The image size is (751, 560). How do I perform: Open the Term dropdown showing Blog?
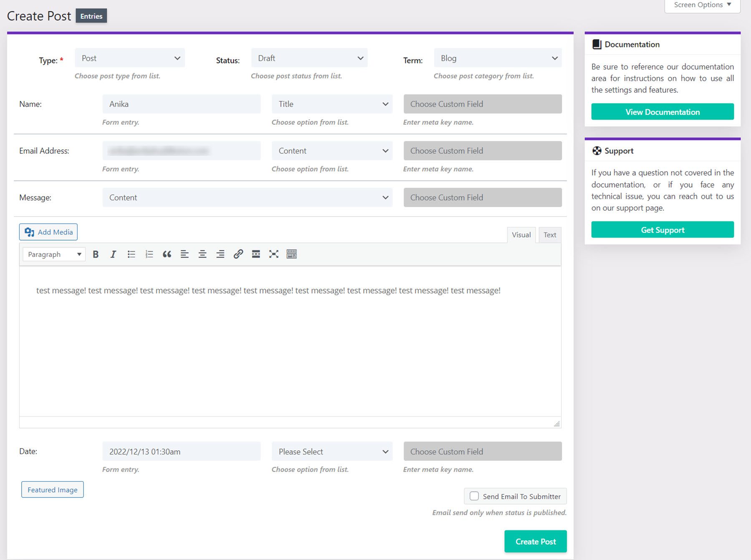497,58
